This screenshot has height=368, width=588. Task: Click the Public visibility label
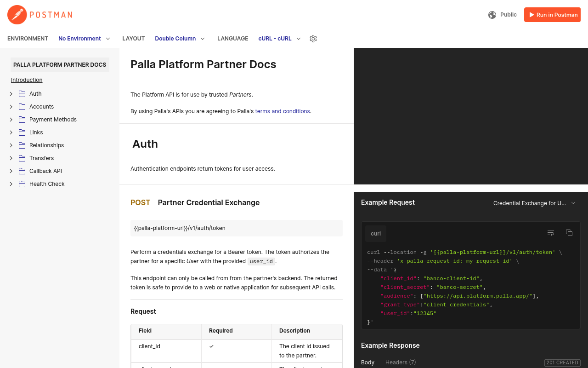[509, 15]
